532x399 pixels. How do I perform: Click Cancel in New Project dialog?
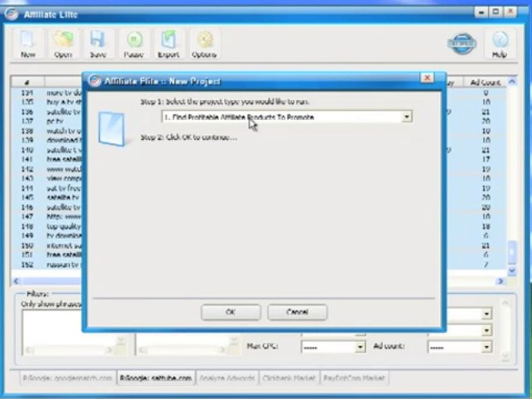297,312
